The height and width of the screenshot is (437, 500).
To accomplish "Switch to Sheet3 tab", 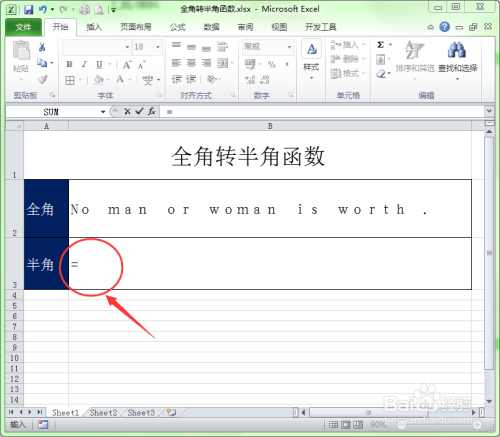I will click(141, 413).
